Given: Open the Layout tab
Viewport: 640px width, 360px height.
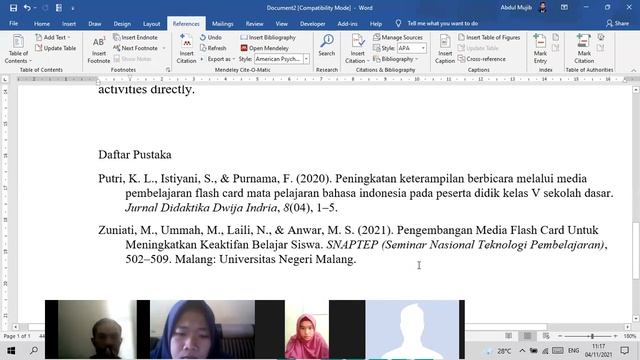Looking at the screenshot, I should pos(151,24).
